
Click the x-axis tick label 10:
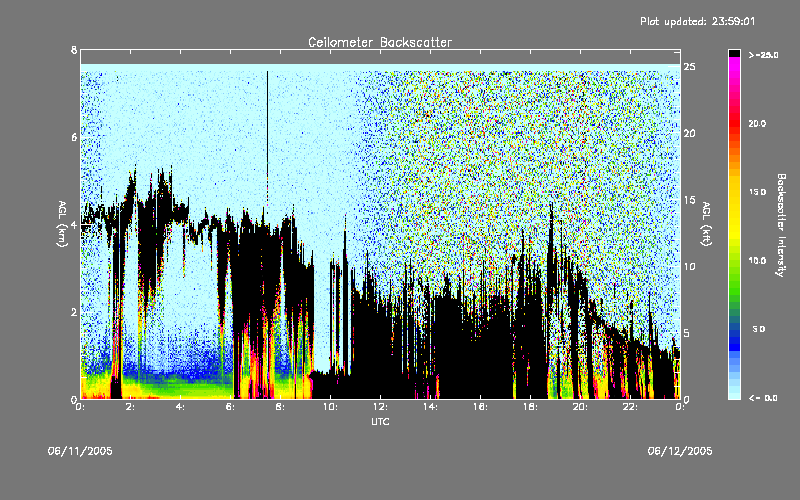(x=330, y=407)
